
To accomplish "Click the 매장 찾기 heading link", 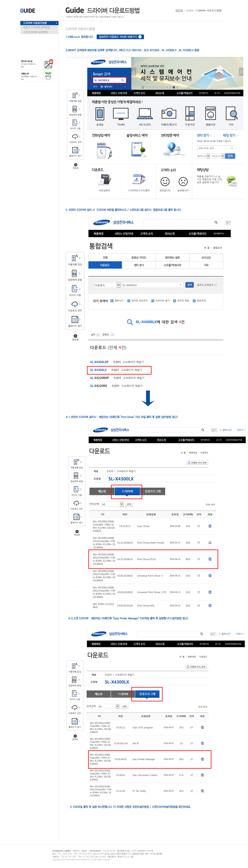I will (230, 135).
